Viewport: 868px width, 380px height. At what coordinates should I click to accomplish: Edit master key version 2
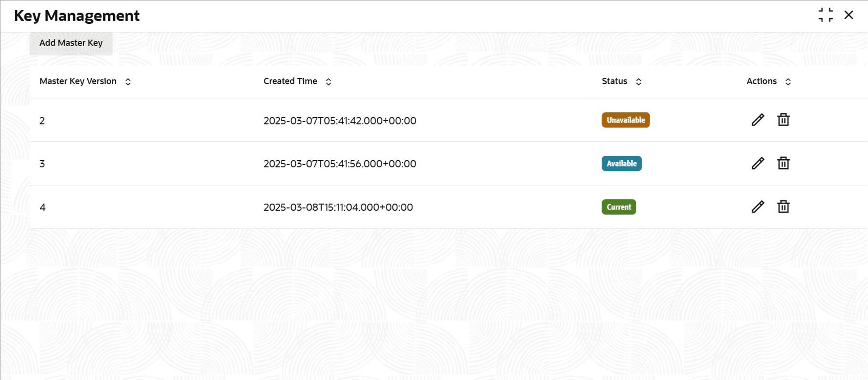click(757, 120)
